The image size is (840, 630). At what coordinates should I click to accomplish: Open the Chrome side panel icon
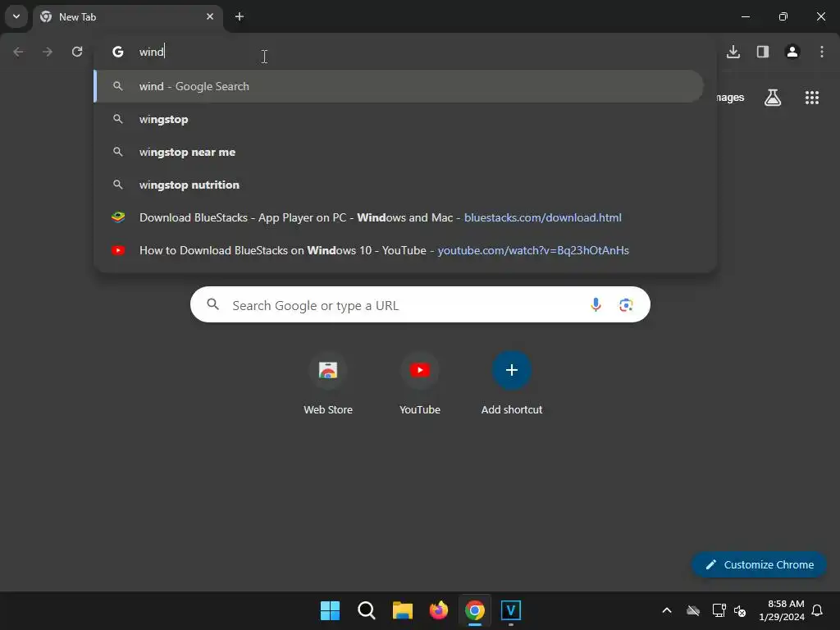point(763,52)
